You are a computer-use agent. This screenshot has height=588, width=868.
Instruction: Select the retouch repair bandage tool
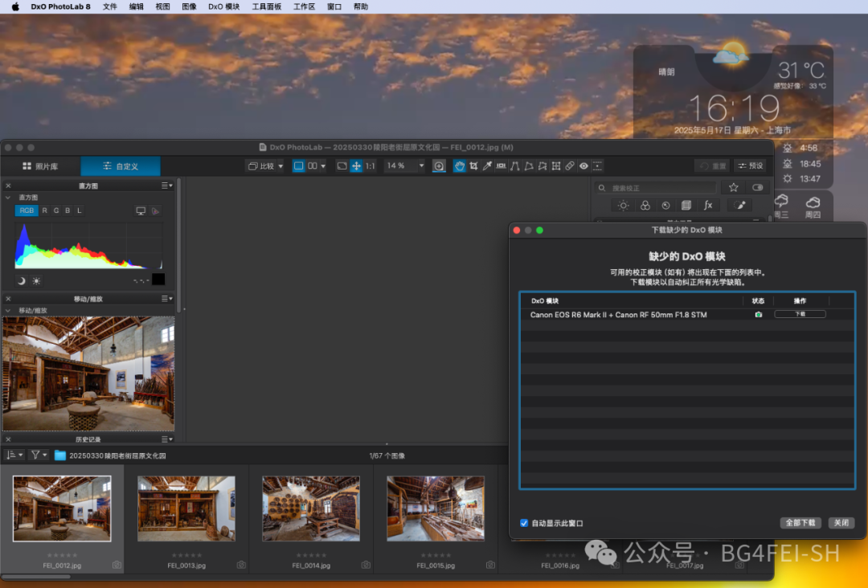pyautogui.click(x=570, y=166)
